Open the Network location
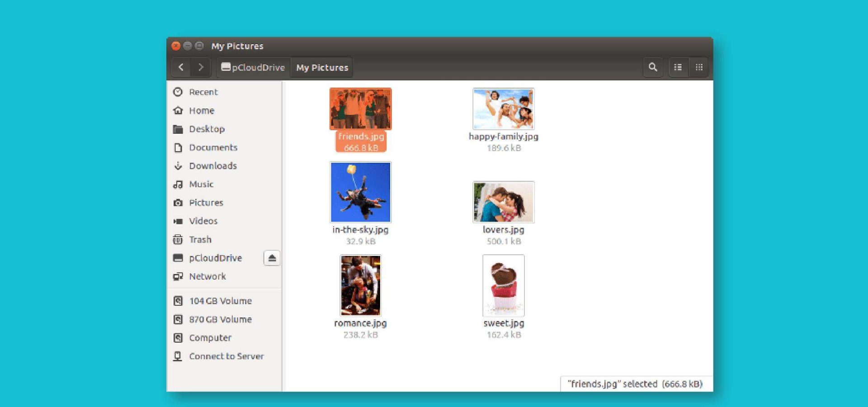Viewport: 868px width, 407px height. click(x=207, y=276)
